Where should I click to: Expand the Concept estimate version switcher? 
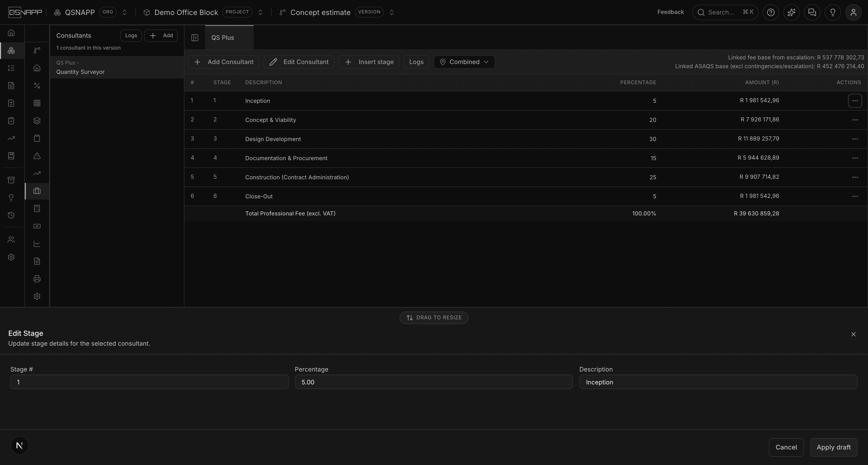[x=392, y=12]
